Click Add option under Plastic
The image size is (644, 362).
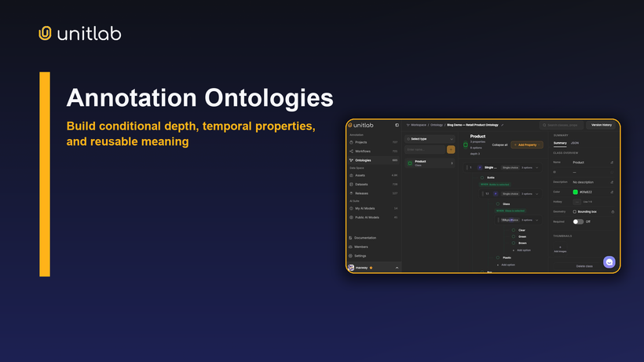point(506,265)
